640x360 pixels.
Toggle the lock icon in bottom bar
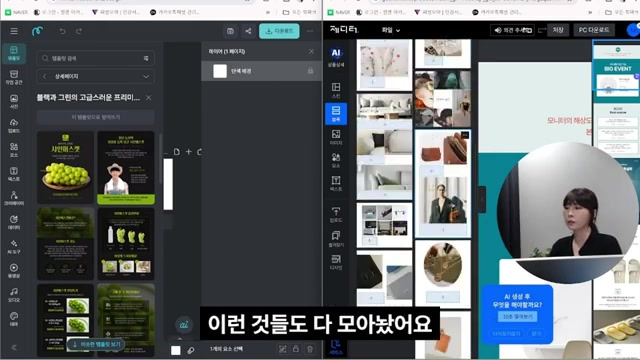pyautogui.click(x=296, y=349)
